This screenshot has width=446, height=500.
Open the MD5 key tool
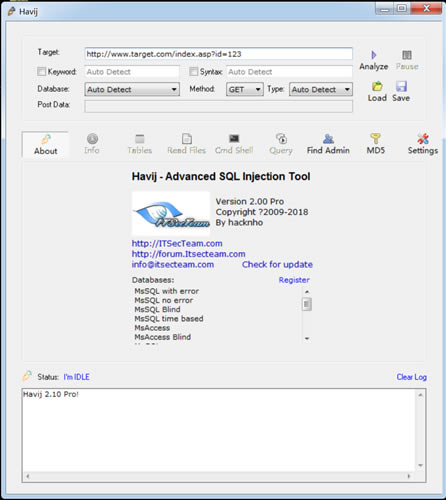coord(376,144)
